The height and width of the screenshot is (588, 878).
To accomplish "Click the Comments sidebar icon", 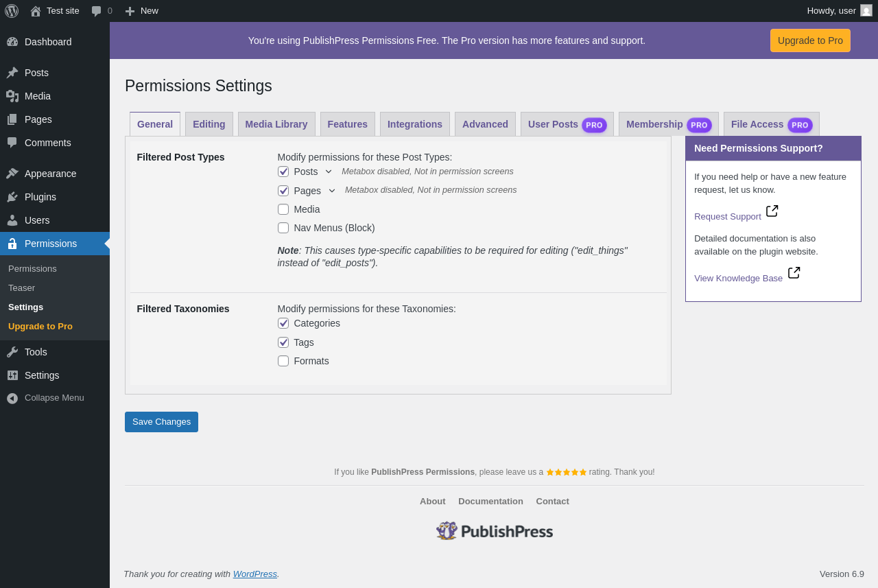I will point(12,143).
